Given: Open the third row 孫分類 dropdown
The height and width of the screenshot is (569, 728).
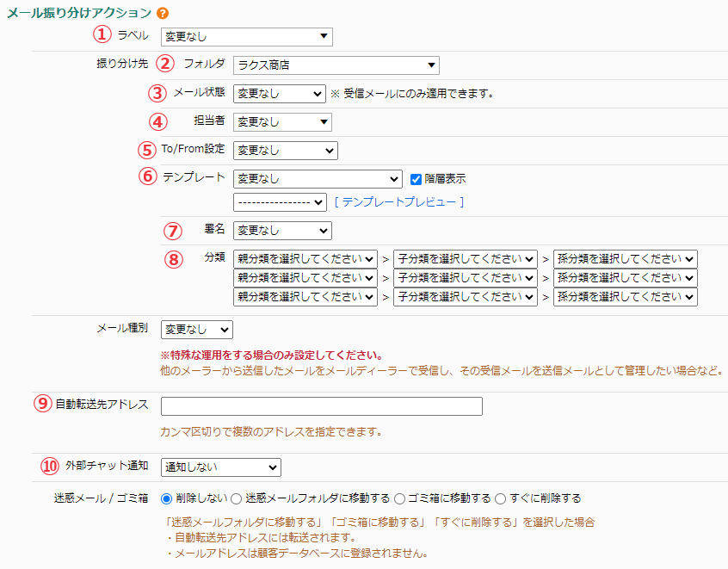Looking at the screenshot, I should click(x=625, y=297).
